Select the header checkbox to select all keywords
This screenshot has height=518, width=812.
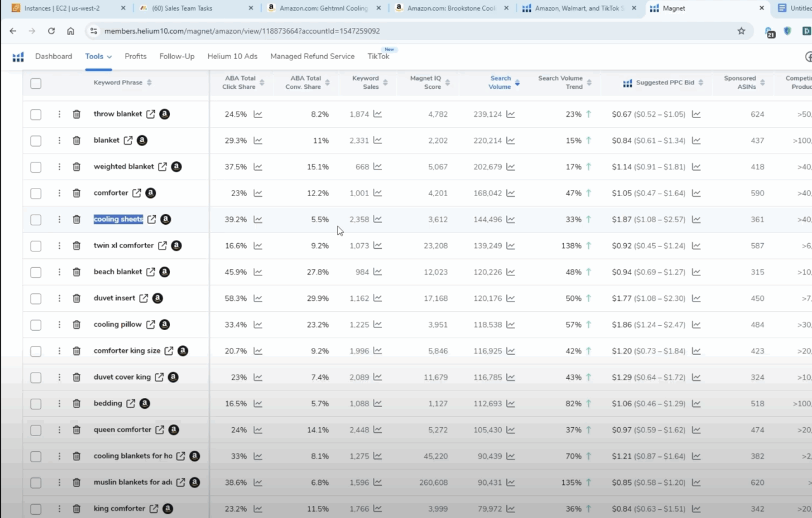tap(36, 83)
